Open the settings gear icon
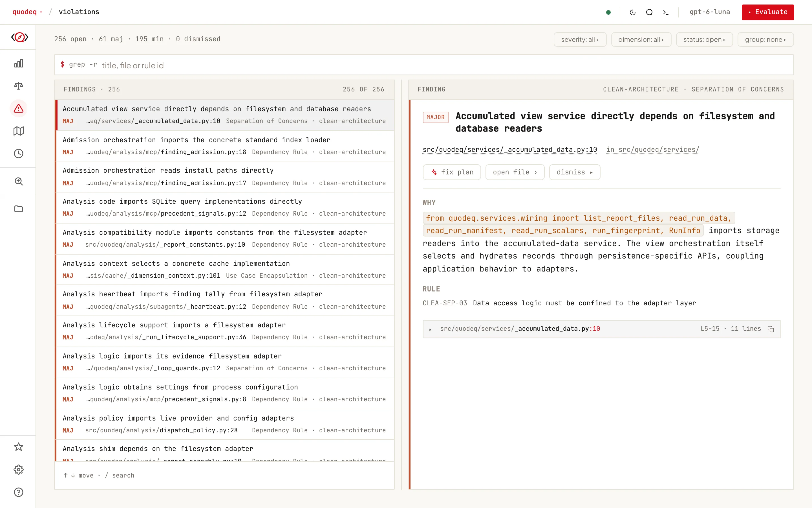 click(x=18, y=469)
